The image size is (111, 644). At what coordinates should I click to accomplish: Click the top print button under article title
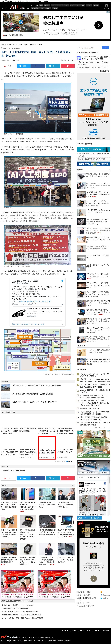pos(8,66)
